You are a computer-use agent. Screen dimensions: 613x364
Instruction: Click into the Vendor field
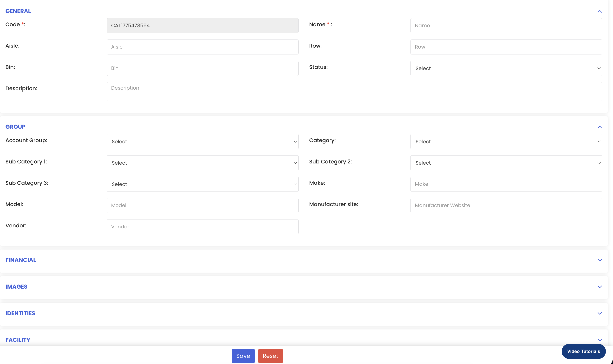click(x=202, y=227)
